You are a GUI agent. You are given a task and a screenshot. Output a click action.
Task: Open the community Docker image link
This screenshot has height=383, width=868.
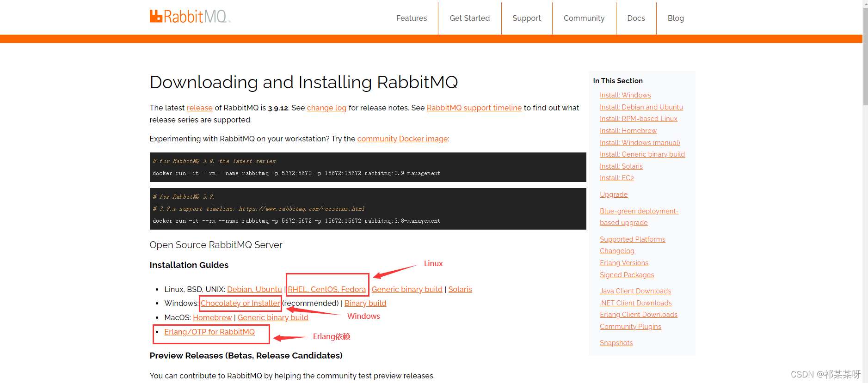coord(402,139)
